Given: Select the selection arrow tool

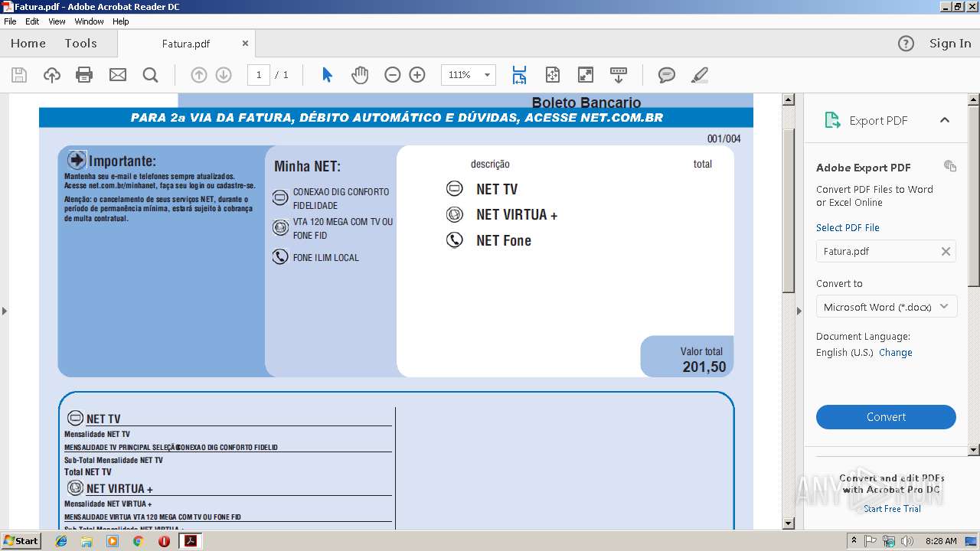Looking at the screenshot, I should (x=327, y=75).
